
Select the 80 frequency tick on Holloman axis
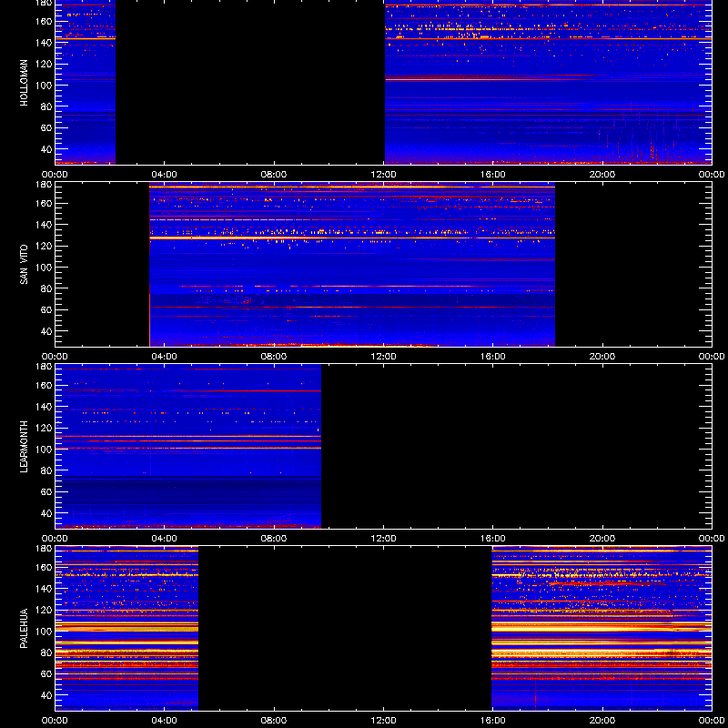click(47, 106)
